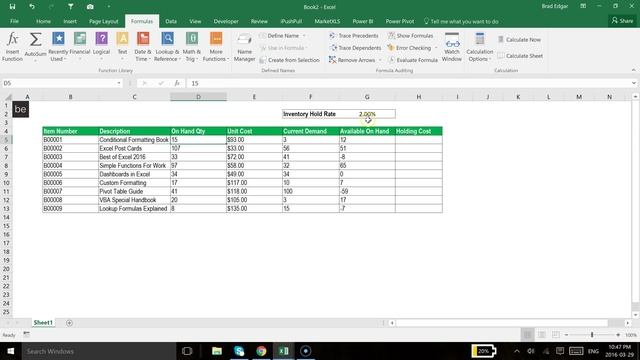Click the Select All corner button
The width and height of the screenshot is (640, 360).
(x=7, y=97)
